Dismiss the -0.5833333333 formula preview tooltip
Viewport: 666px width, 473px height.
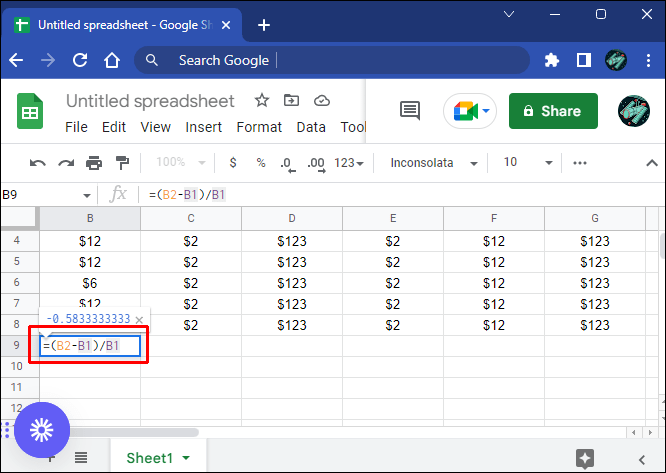[139, 319]
